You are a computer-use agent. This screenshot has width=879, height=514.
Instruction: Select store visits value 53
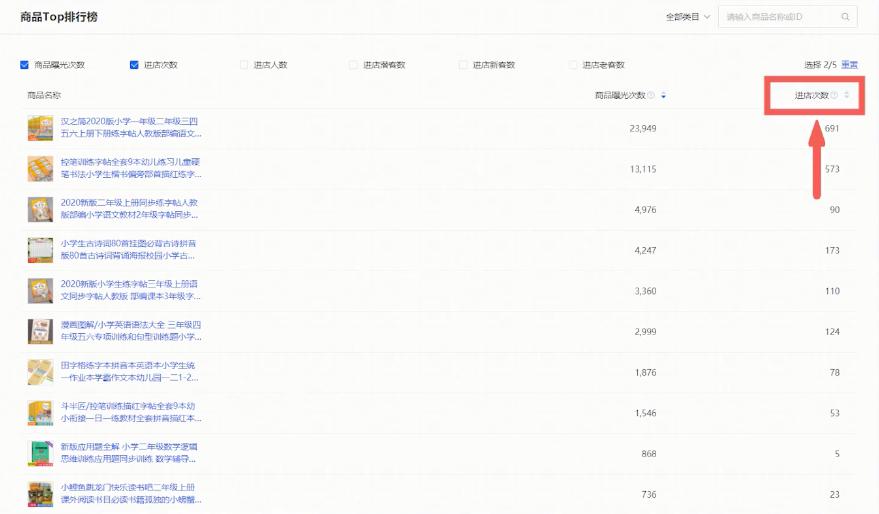[x=835, y=413]
